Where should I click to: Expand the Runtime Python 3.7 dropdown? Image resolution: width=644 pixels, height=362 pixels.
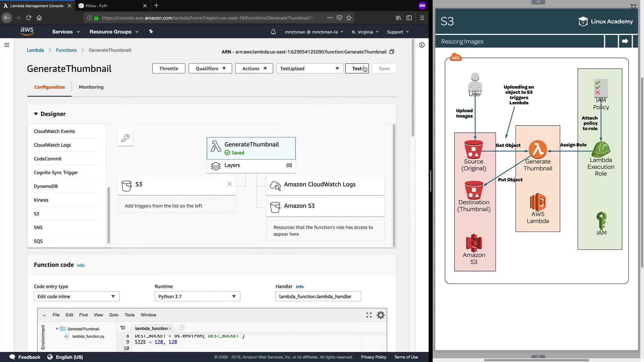[197, 296]
